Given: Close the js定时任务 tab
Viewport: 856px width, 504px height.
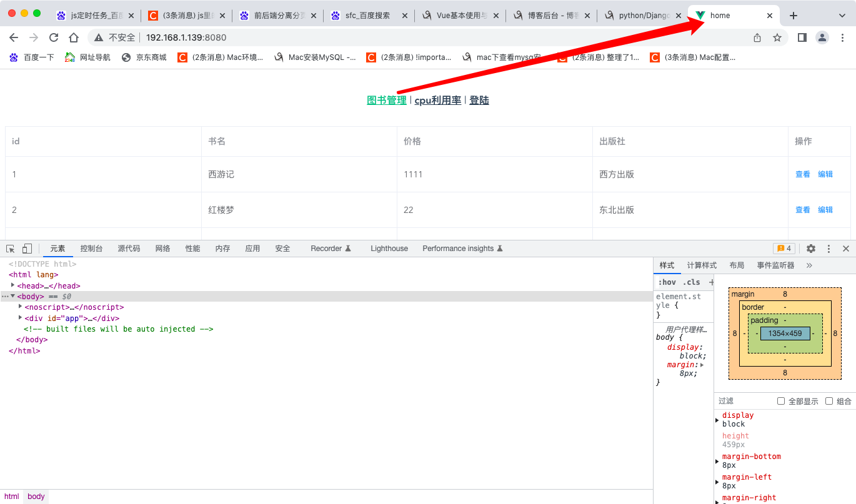Looking at the screenshot, I should [x=131, y=16].
